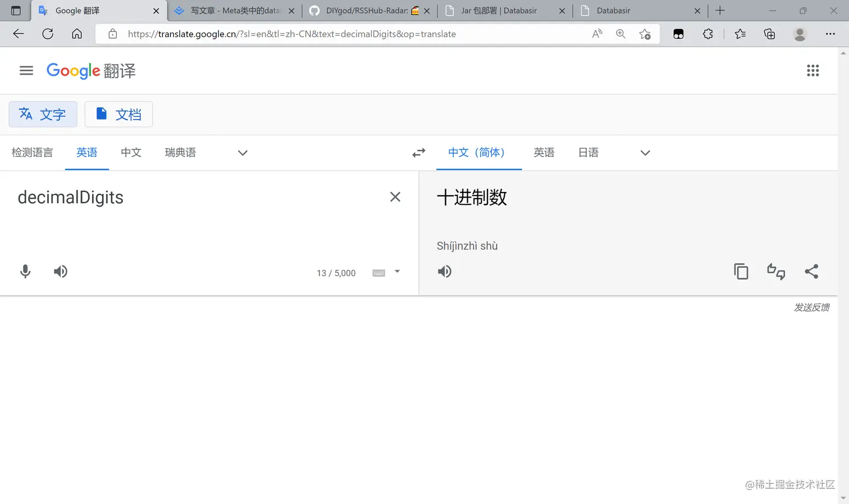The image size is (849, 504).
Task: Open browser settings and more menu
Action: pos(830,34)
